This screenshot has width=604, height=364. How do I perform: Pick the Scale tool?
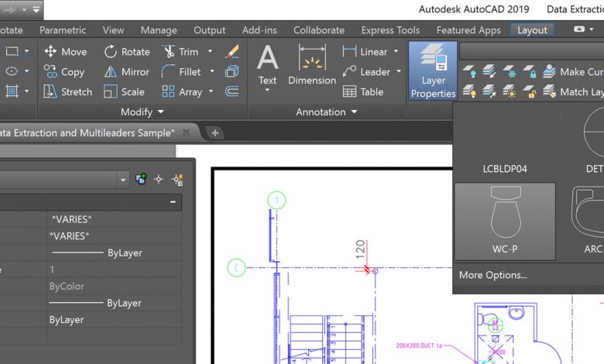[x=124, y=92]
